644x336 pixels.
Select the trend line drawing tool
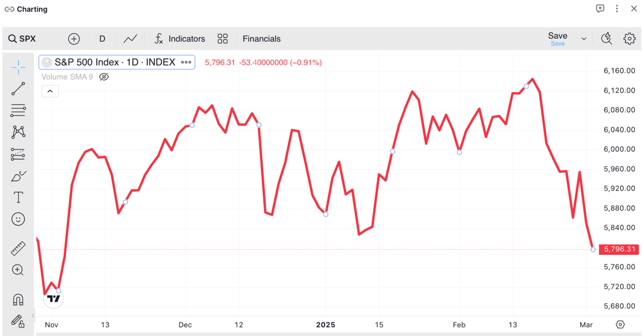18,89
